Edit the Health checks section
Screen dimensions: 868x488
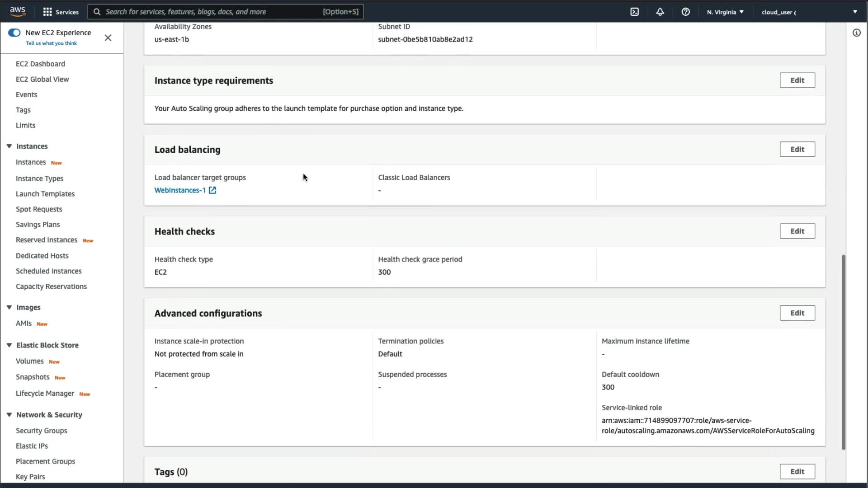click(x=797, y=231)
